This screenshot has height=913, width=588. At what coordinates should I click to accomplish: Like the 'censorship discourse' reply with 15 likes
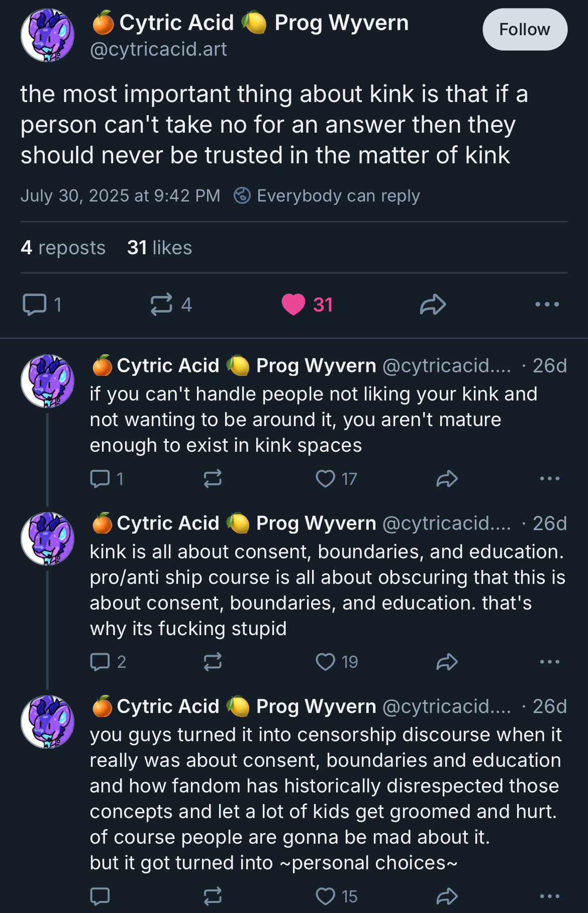tap(326, 896)
